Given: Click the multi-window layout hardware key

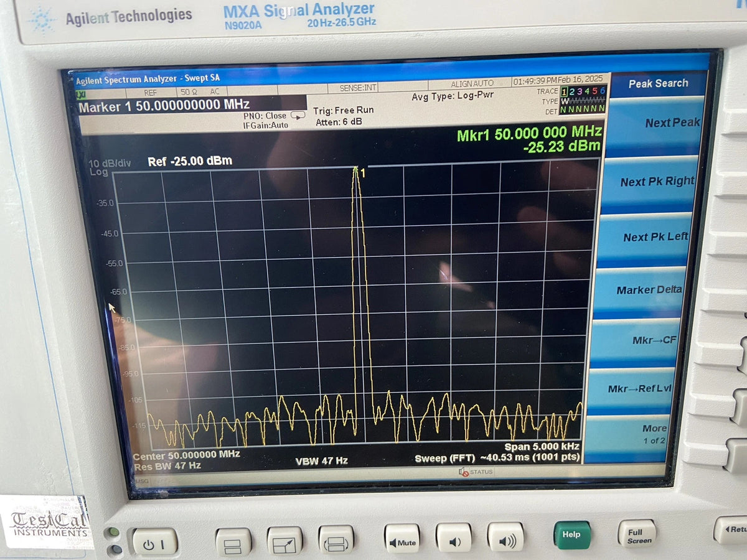Looking at the screenshot, I should [233, 543].
